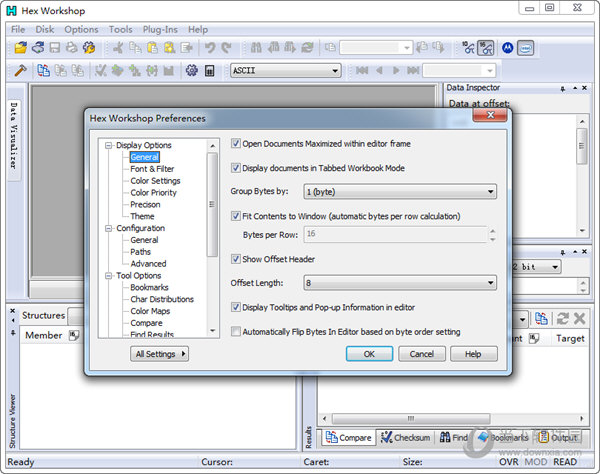Click Cancel in the Preferences dialog
Image resolution: width=600 pixels, height=474 pixels.
pos(422,354)
